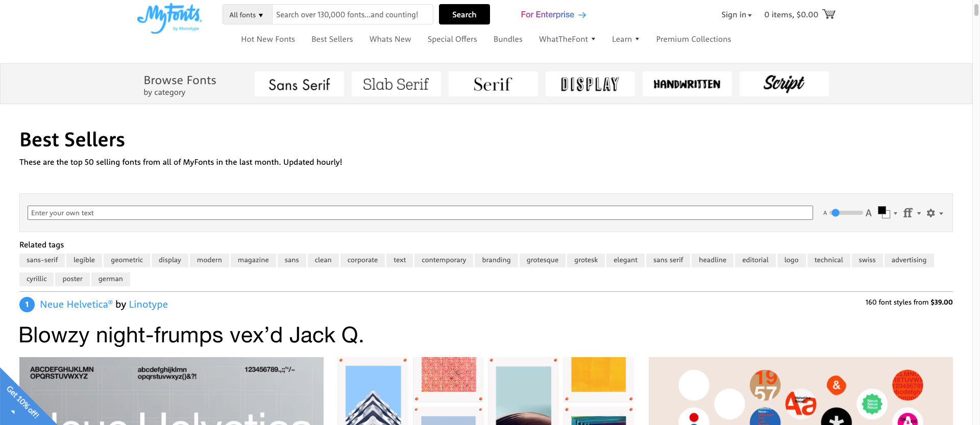980x425 pixels.
Task: Click the Get 10% off corner banner
Action: 21,403
